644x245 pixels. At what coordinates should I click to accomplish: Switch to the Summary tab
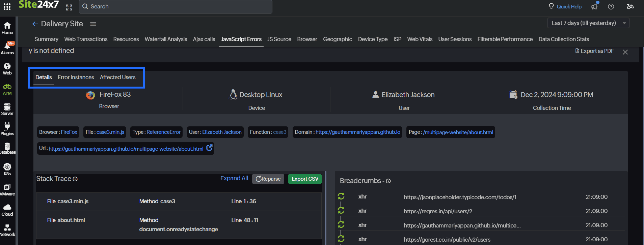coord(46,39)
